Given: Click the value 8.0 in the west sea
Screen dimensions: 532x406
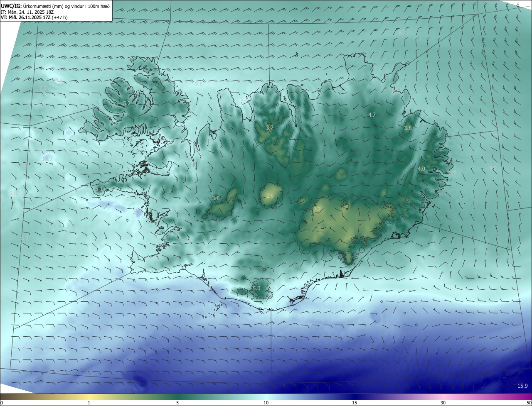Looking at the screenshot, I should pos(25,239).
